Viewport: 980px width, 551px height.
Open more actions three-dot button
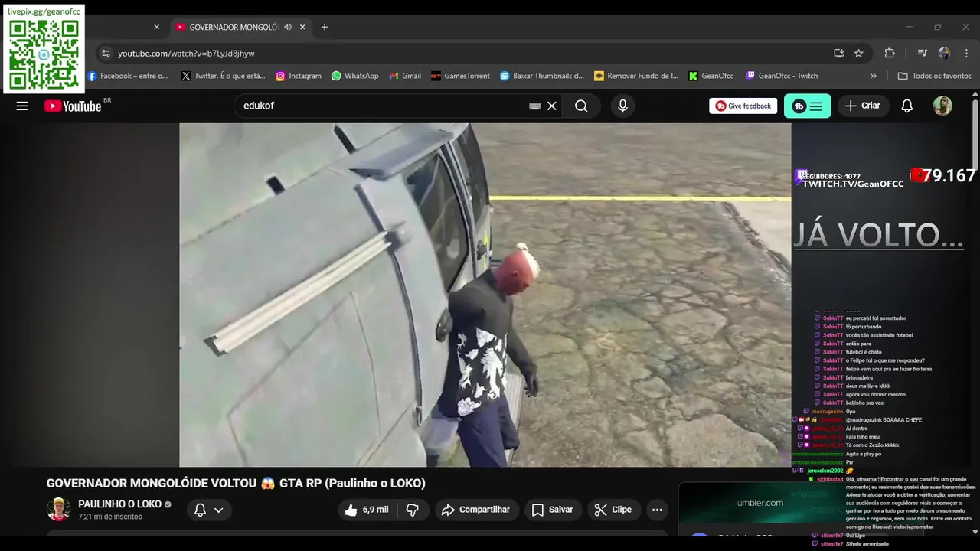coord(657,510)
